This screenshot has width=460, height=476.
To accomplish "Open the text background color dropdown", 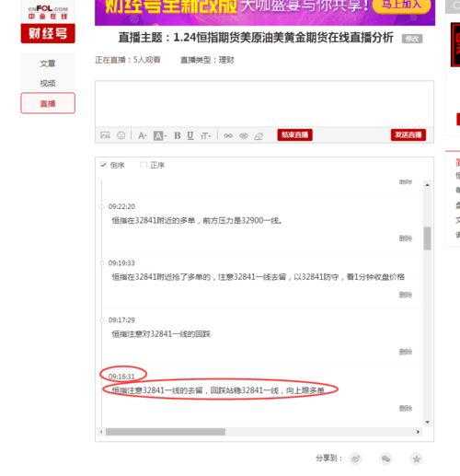I will [160, 135].
